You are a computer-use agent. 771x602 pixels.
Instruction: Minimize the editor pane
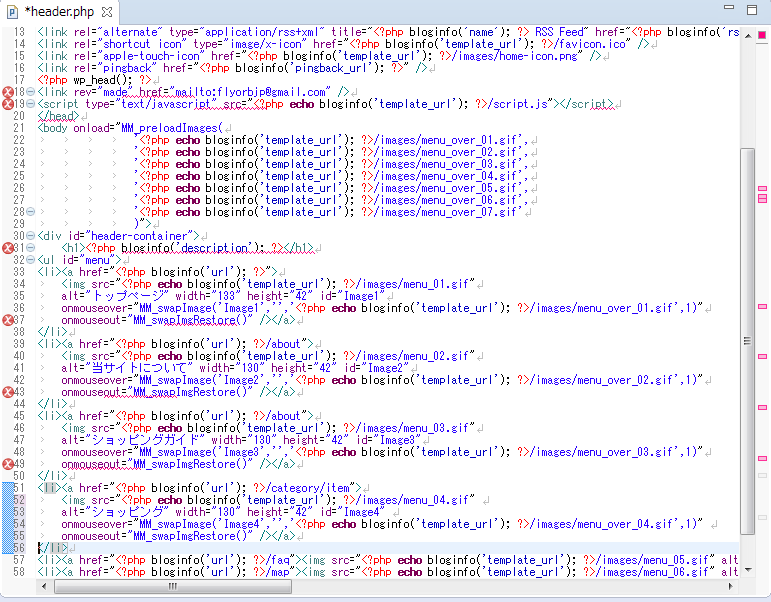[729, 8]
